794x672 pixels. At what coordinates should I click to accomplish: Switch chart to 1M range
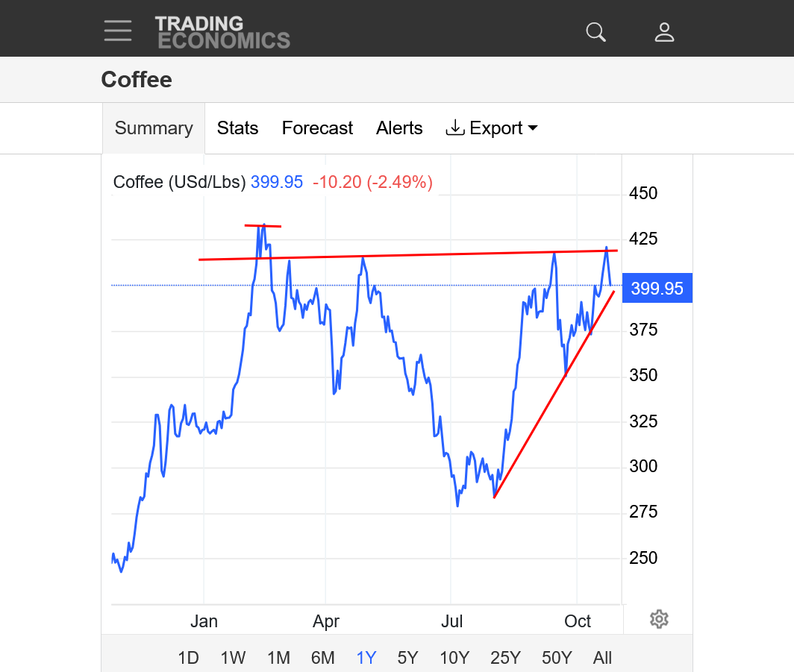point(278,658)
